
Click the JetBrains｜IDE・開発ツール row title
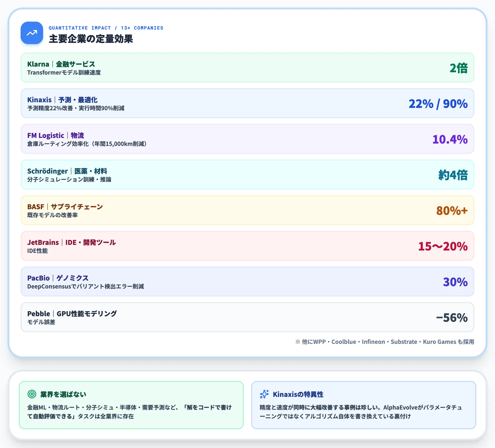(71, 242)
